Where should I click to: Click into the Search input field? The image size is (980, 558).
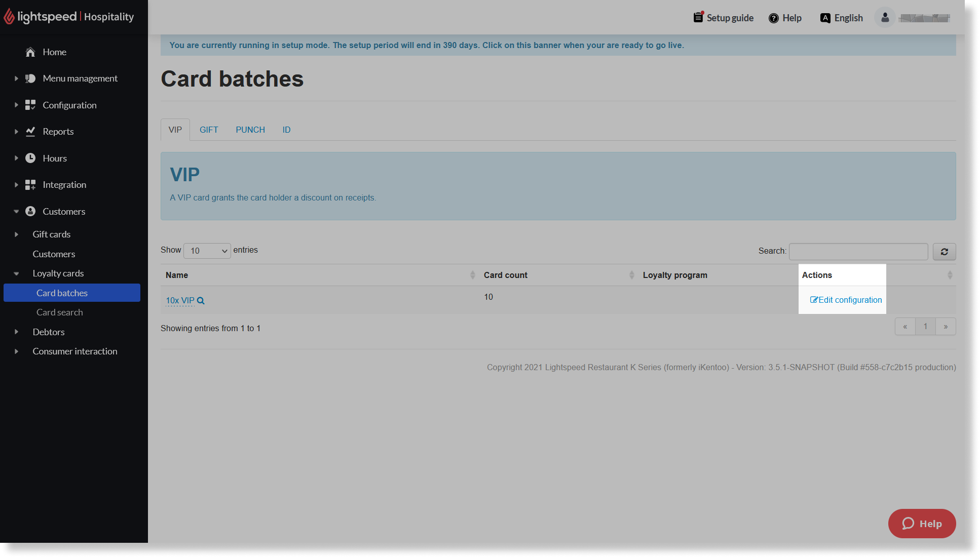pos(858,252)
